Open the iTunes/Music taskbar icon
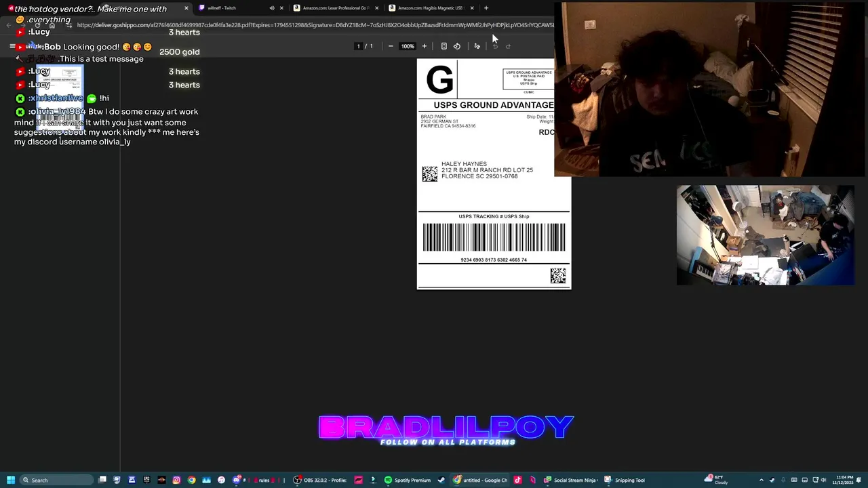This screenshot has width=868, height=488. point(221,480)
